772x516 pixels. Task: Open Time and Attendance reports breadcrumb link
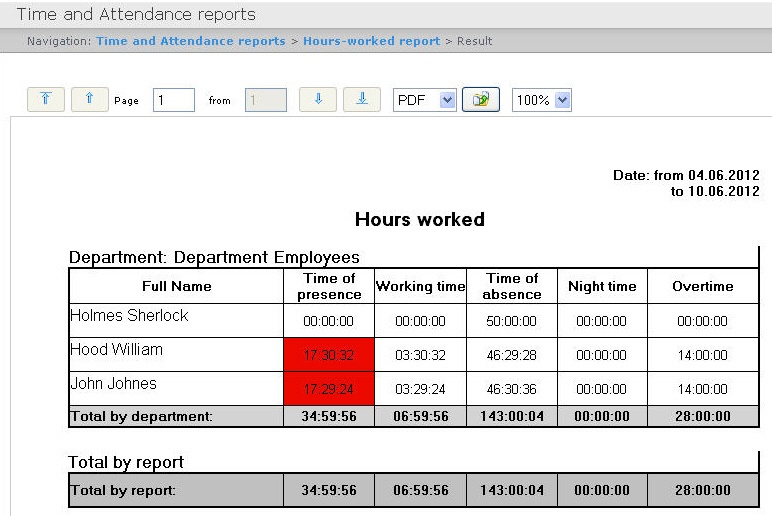pyautogui.click(x=190, y=41)
